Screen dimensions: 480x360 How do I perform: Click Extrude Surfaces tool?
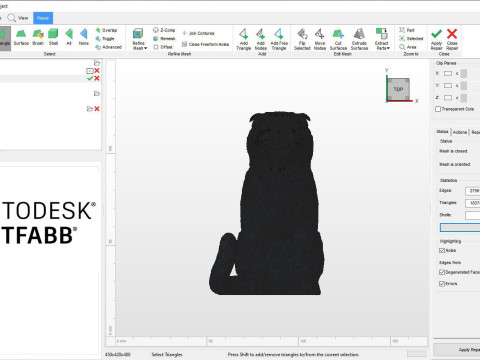pyautogui.click(x=359, y=39)
